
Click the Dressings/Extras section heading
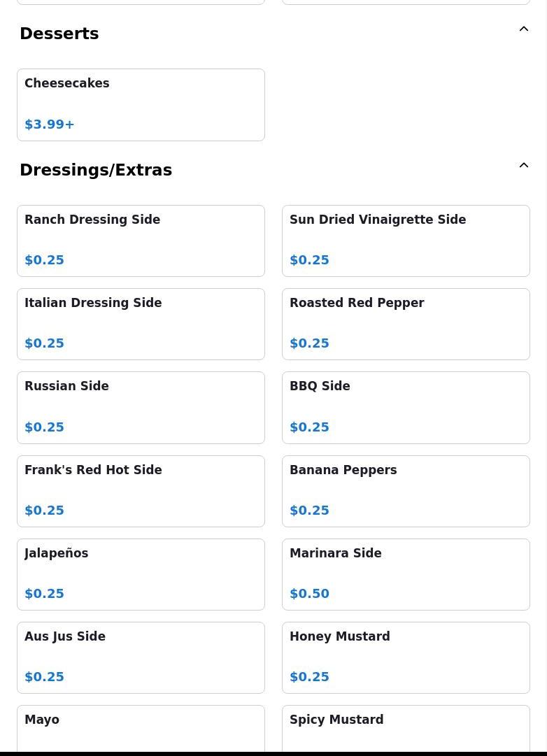(x=96, y=170)
